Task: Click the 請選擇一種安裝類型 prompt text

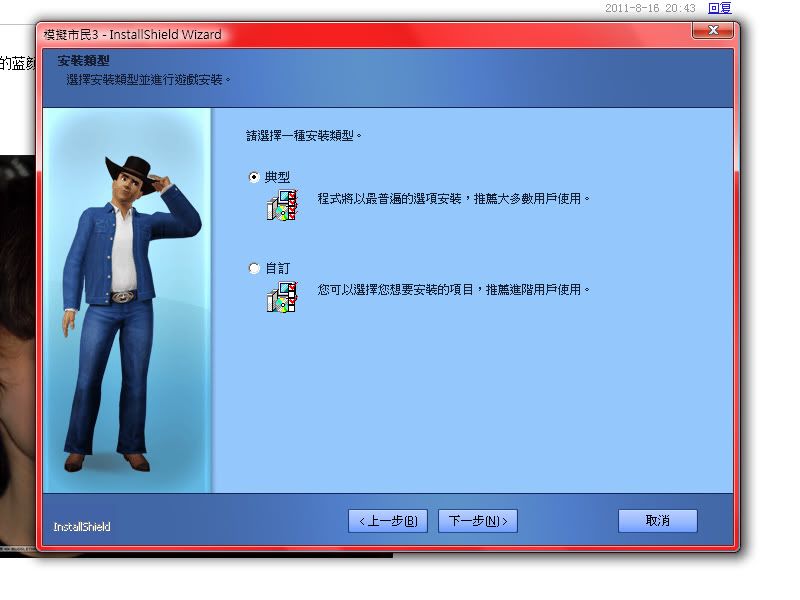Action: tap(304, 136)
